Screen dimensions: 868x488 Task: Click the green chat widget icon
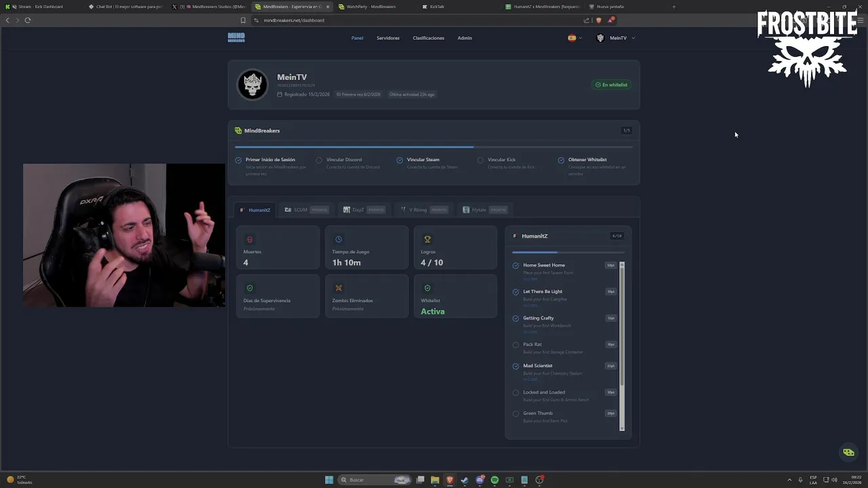coord(848,452)
